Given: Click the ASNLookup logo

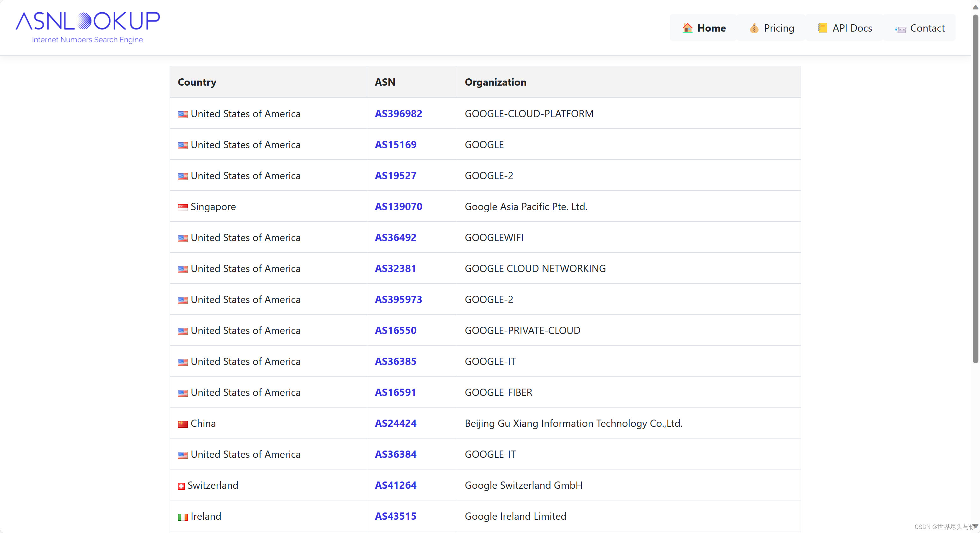Looking at the screenshot, I should [87, 27].
